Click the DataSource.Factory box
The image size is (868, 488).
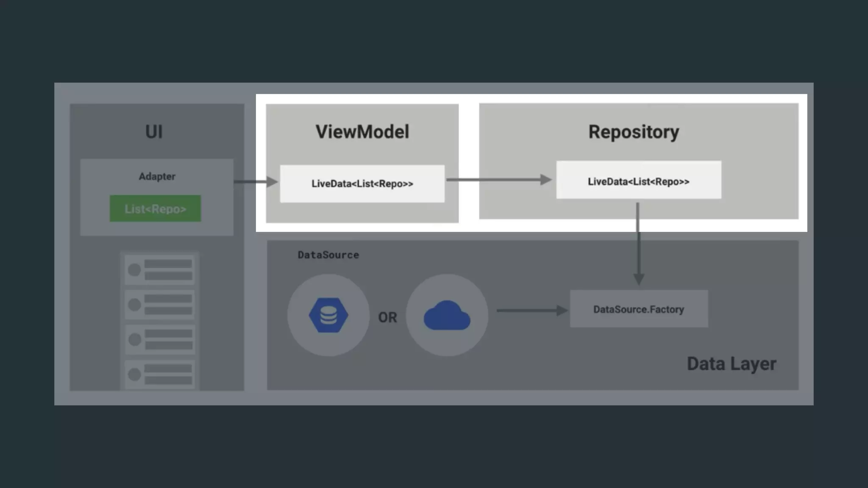pyautogui.click(x=638, y=309)
